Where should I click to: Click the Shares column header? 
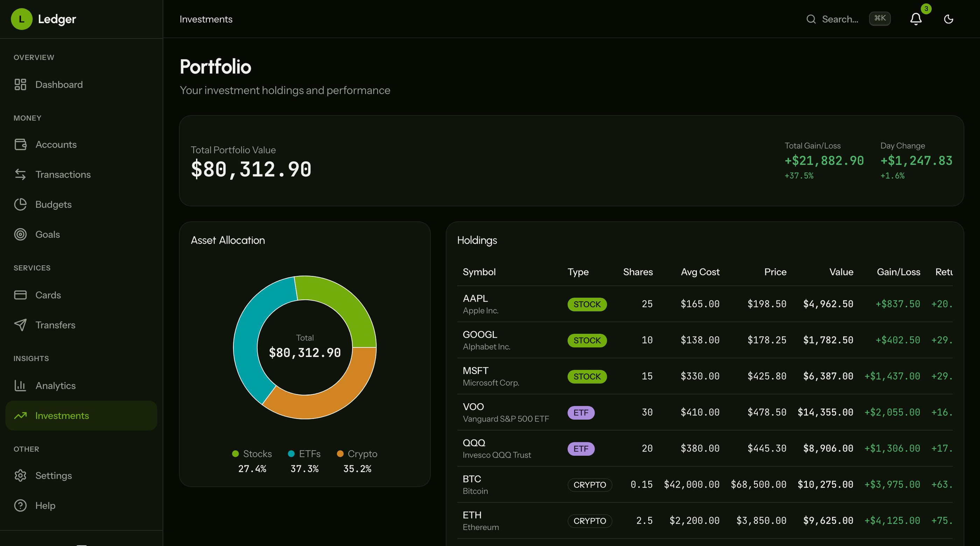pyautogui.click(x=638, y=272)
